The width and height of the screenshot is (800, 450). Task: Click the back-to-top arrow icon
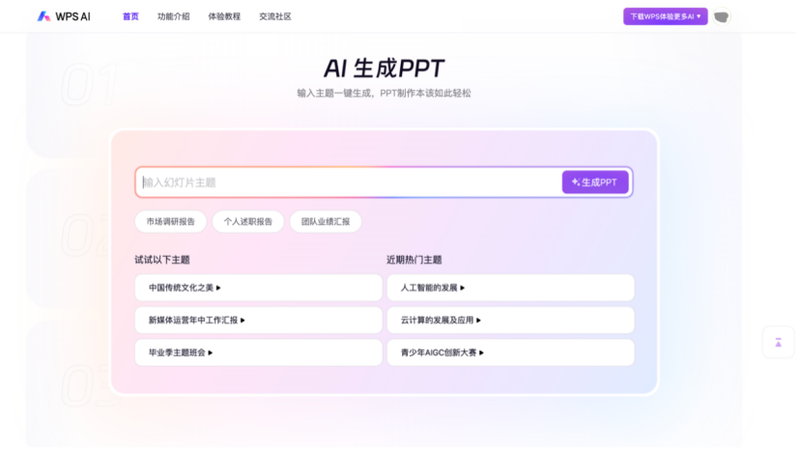tap(778, 342)
